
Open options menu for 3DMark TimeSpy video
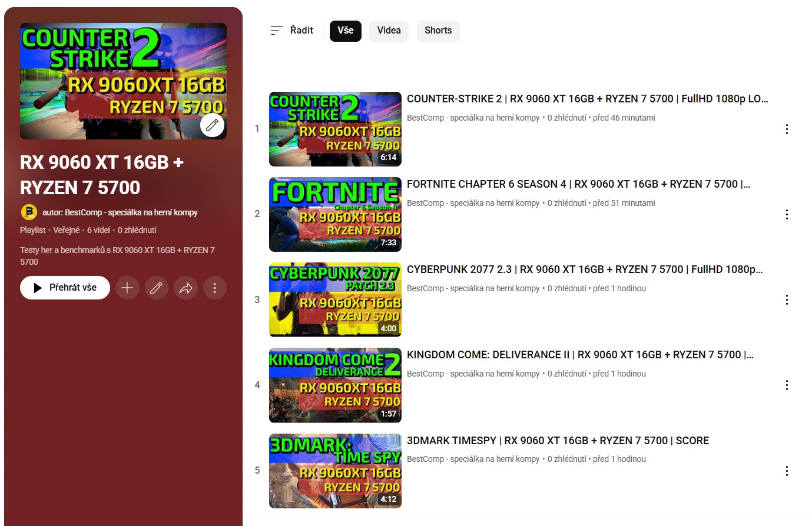[787, 471]
